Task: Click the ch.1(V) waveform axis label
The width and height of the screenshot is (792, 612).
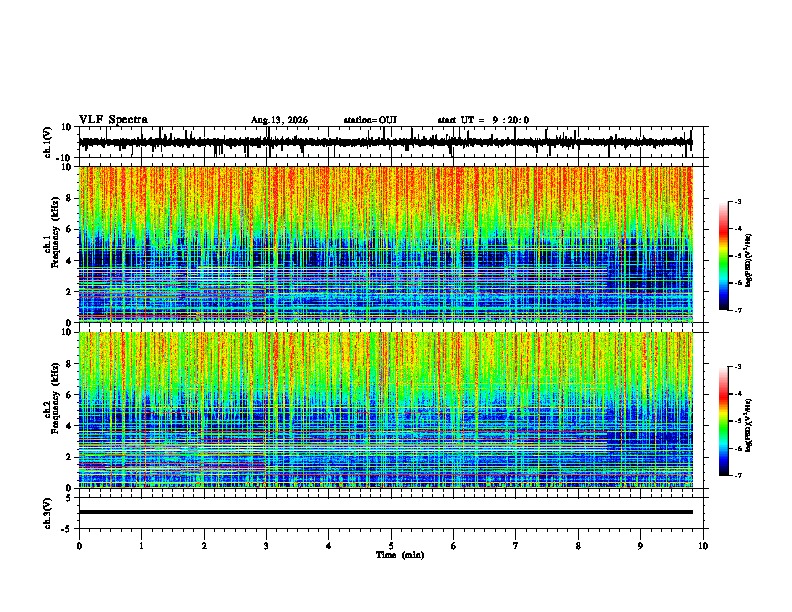Action: point(48,142)
